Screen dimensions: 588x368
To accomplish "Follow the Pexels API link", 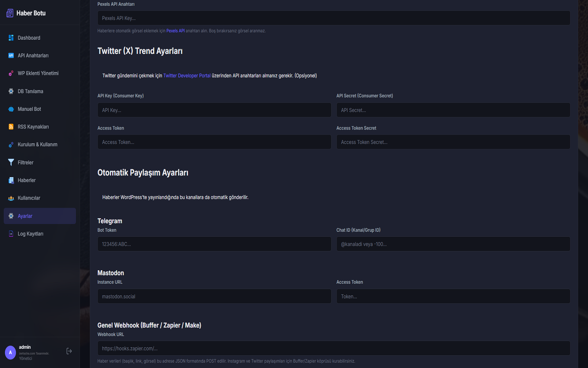I will click(x=175, y=31).
